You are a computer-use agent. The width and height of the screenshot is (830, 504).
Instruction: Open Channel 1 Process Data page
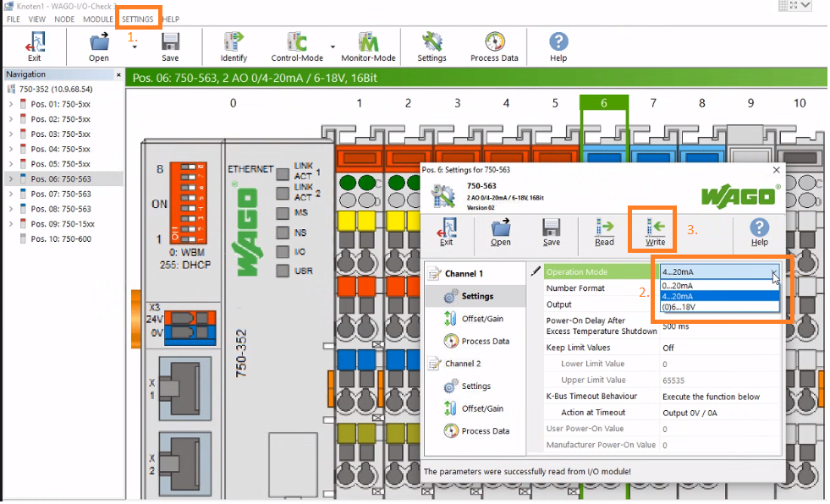pos(486,341)
